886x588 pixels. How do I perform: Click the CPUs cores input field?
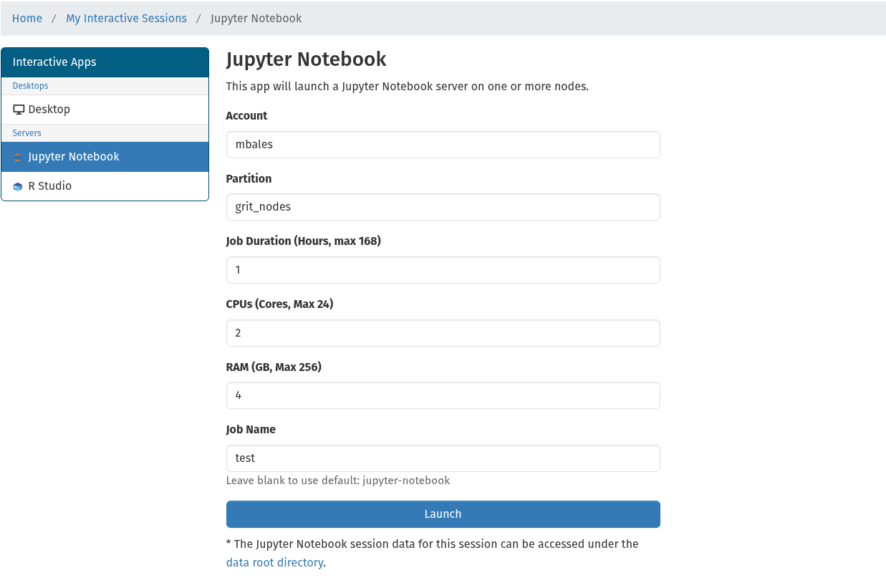(443, 333)
